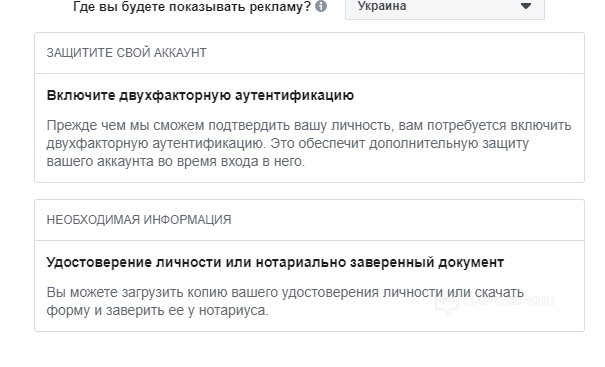Select the Украина text in the combo box

pyautogui.click(x=382, y=6)
